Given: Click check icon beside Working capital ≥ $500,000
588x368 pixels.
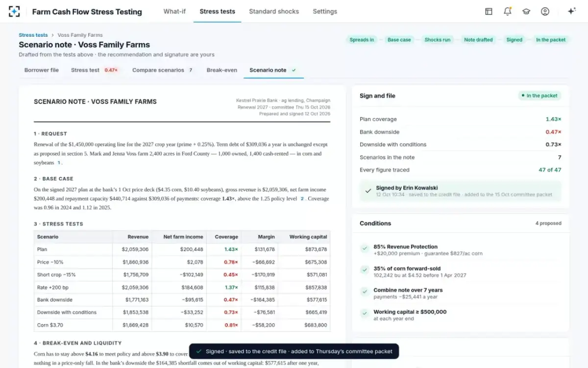Looking at the screenshot, I should click(x=365, y=314).
